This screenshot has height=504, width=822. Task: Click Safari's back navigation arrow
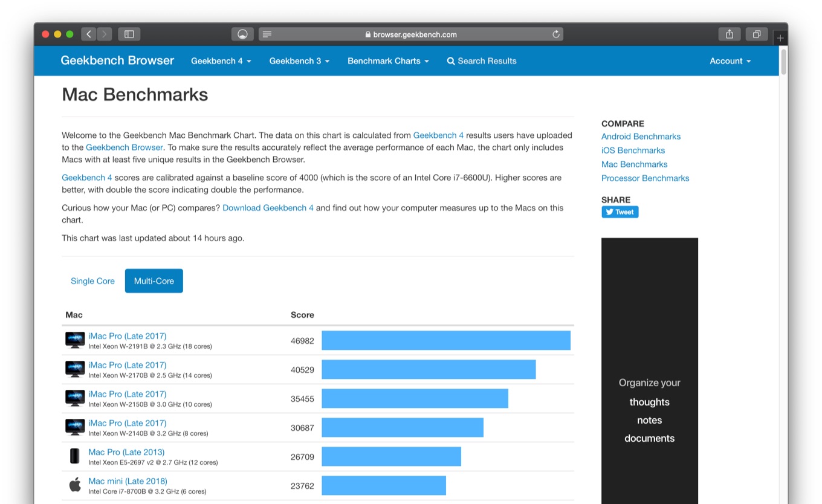89,34
